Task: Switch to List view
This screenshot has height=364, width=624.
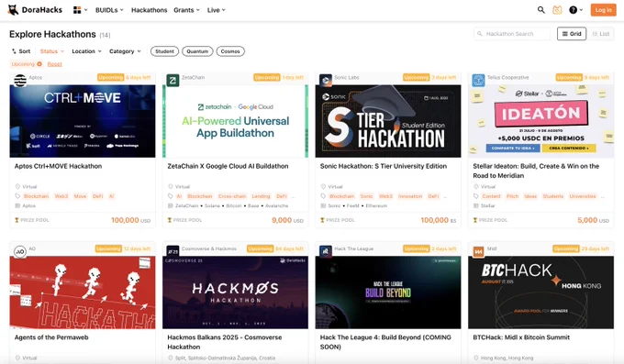Action: point(601,34)
